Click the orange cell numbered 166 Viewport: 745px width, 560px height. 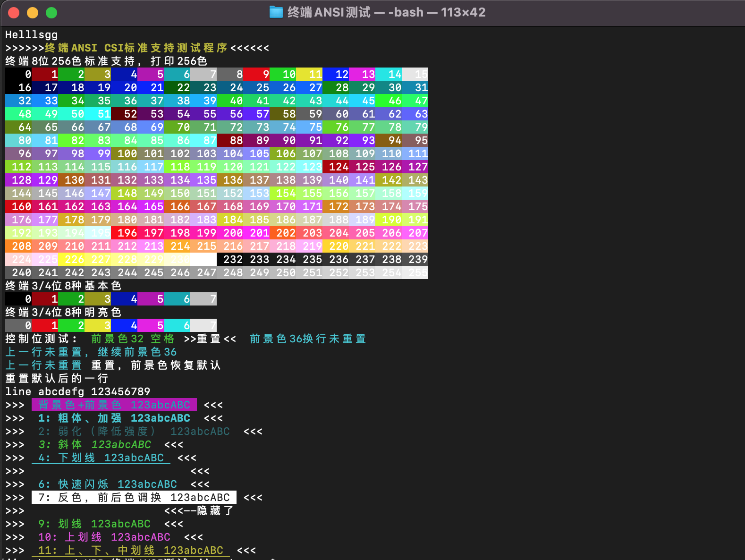(177, 206)
